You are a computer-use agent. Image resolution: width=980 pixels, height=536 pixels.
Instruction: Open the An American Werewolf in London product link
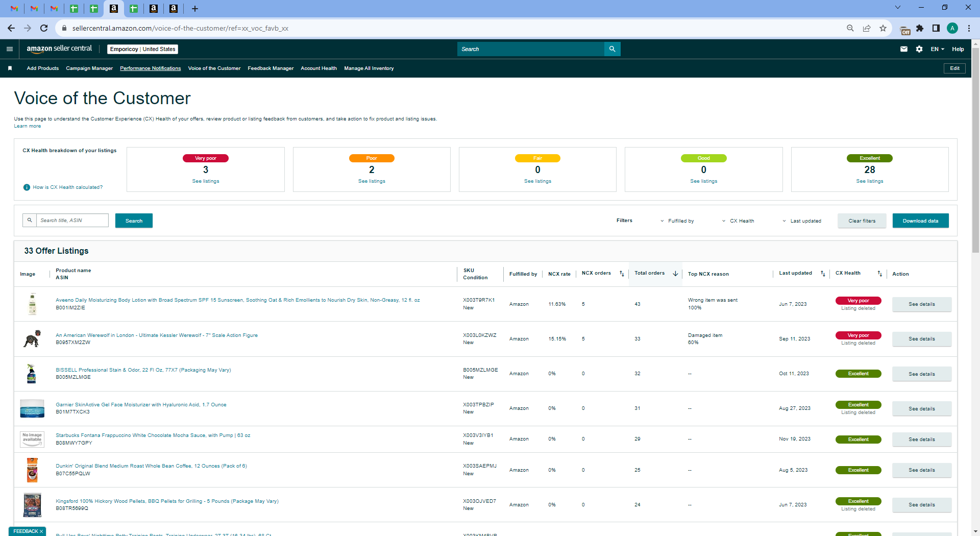coord(157,335)
